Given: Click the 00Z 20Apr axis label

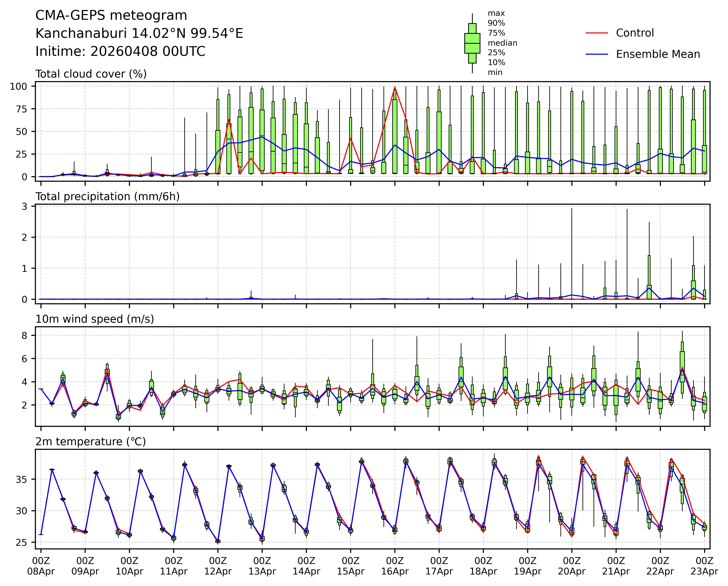Looking at the screenshot, I should pos(572,566).
